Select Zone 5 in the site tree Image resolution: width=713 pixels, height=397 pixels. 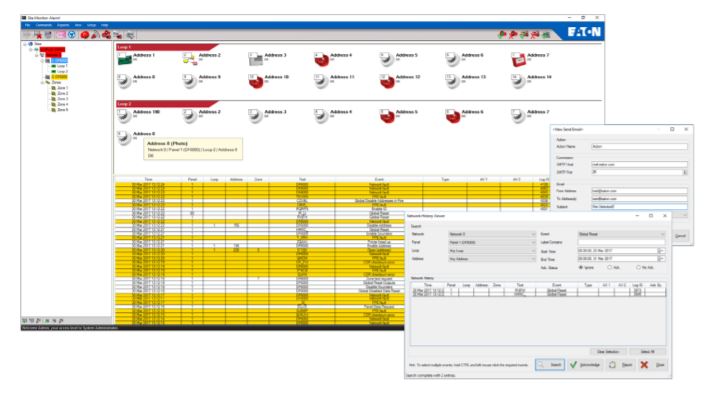tap(62, 110)
